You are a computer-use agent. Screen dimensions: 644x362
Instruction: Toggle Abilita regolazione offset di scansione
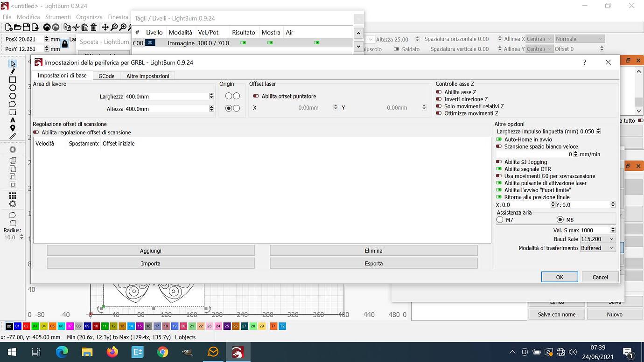point(36,132)
